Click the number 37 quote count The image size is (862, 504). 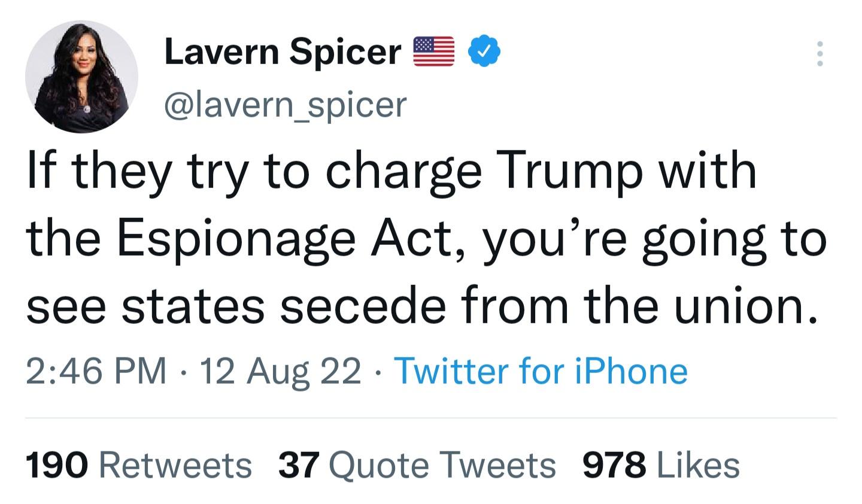(299, 465)
